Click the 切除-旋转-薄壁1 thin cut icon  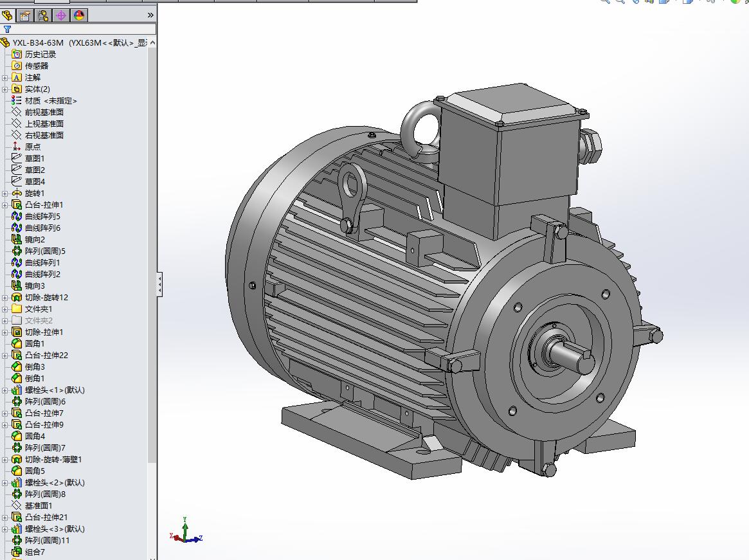17,459
